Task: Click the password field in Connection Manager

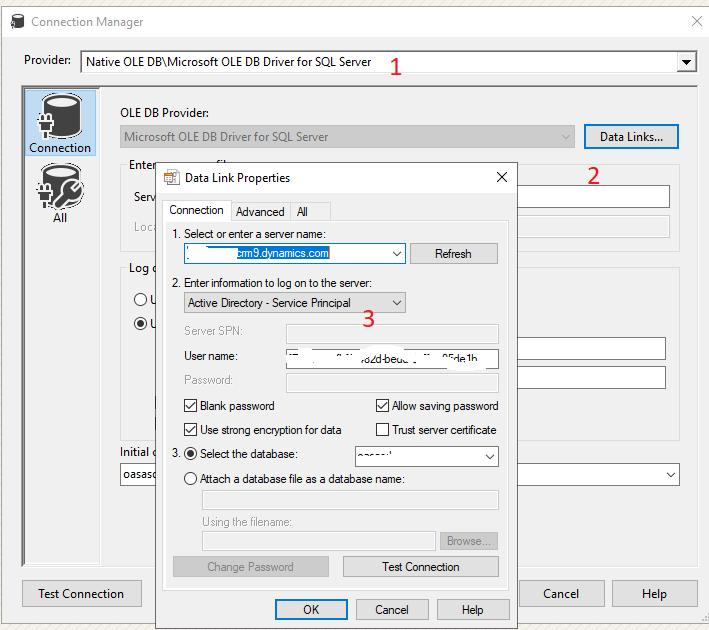Action: click(591, 378)
